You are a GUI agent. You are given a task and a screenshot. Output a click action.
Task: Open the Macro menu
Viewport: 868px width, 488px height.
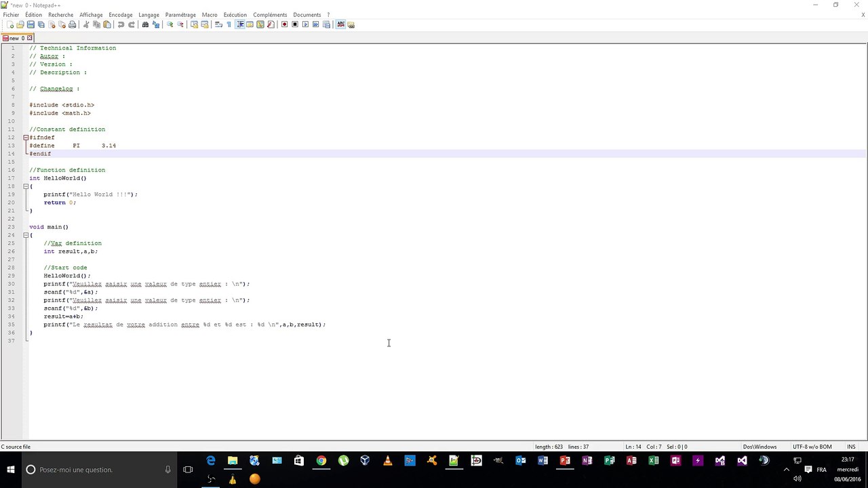210,15
